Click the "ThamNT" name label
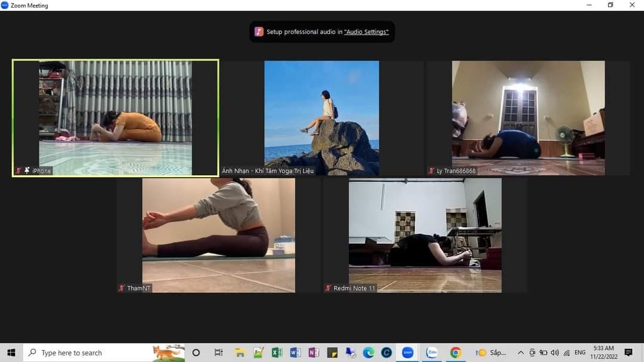The width and height of the screenshot is (644, 362). pos(139,288)
